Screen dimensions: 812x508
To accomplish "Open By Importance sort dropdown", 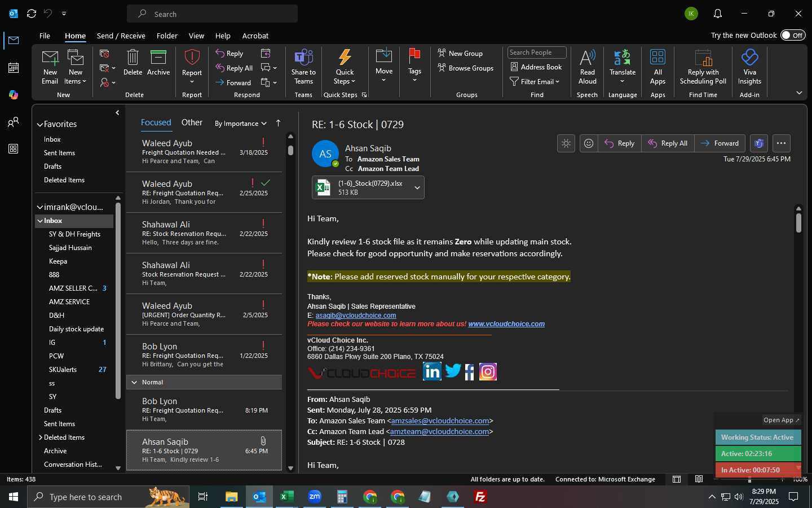I will pos(240,124).
